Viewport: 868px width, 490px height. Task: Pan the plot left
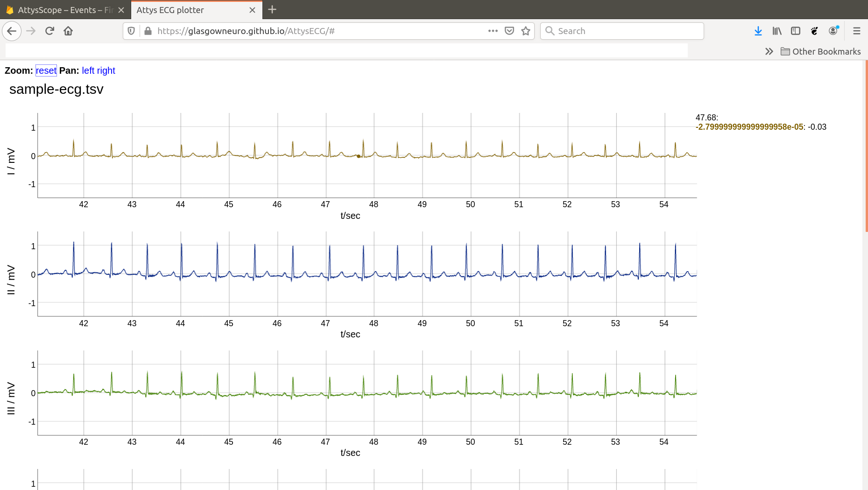click(x=88, y=70)
